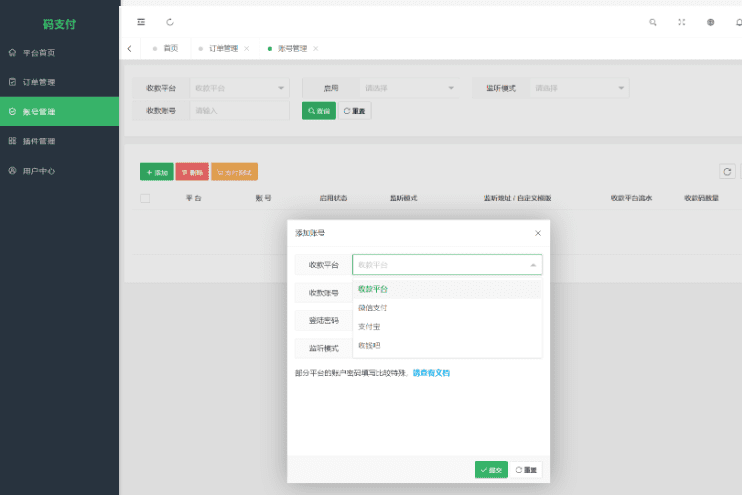Screen dimensions: 742x495
Task: Switch to the 订单管理 tab
Action: click(223, 49)
